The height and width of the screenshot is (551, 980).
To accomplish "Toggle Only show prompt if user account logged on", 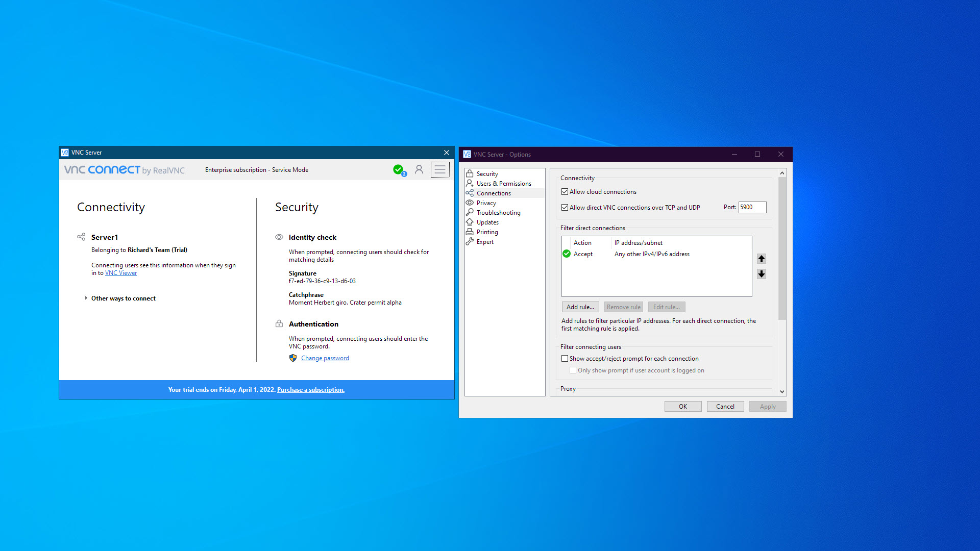I will pyautogui.click(x=573, y=370).
